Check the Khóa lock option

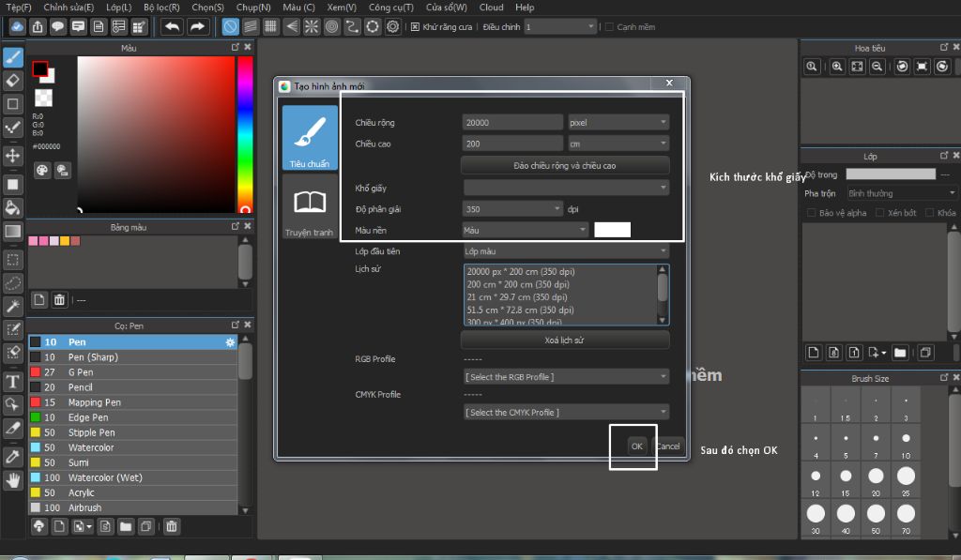point(930,213)
